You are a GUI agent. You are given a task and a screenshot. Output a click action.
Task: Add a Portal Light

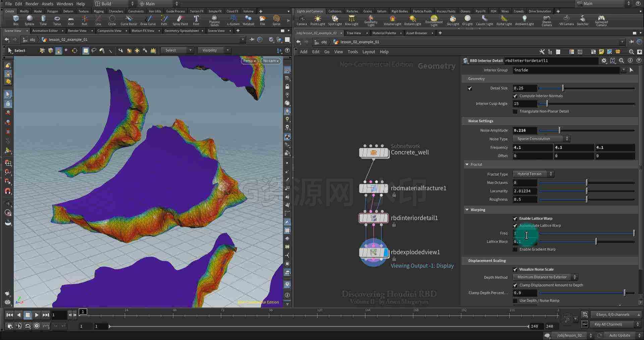coord(504,20)
